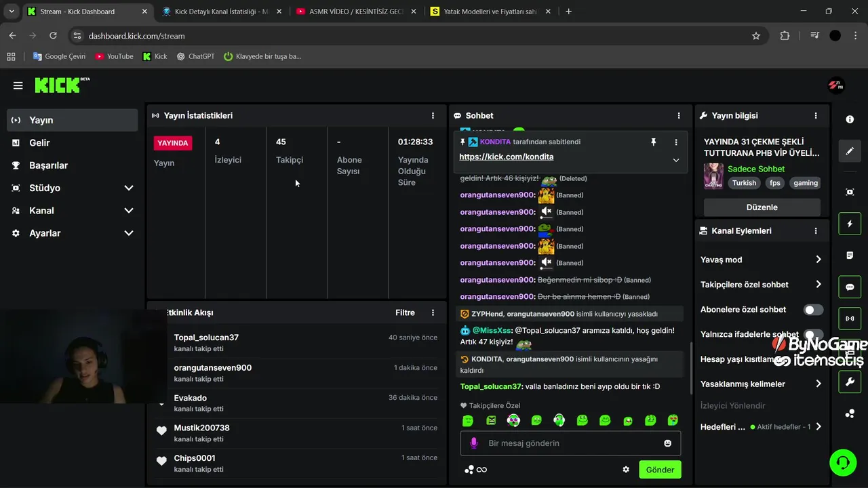The image size is (868, 488).
Task: Toggle Yalnızca ifadelerle sohbet switch
Action: click(813, 334)
